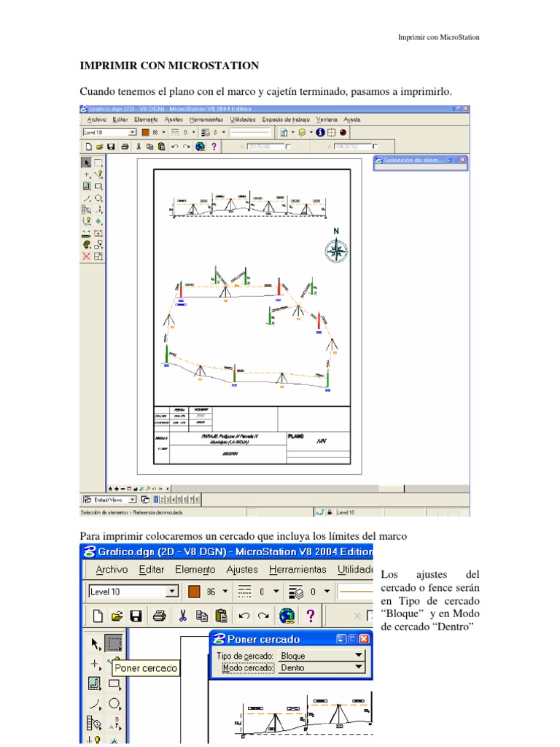Click the Copy icon in lower window

(202, 616)
